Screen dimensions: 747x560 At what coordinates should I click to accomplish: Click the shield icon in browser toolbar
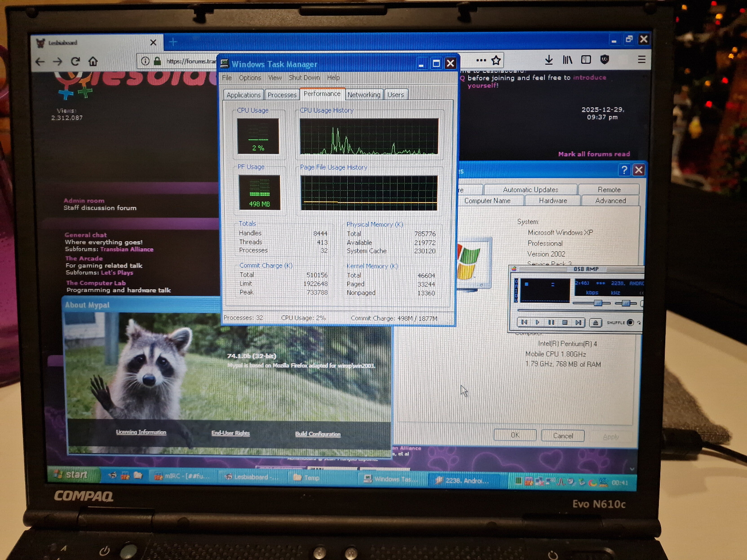click(605, 60)
